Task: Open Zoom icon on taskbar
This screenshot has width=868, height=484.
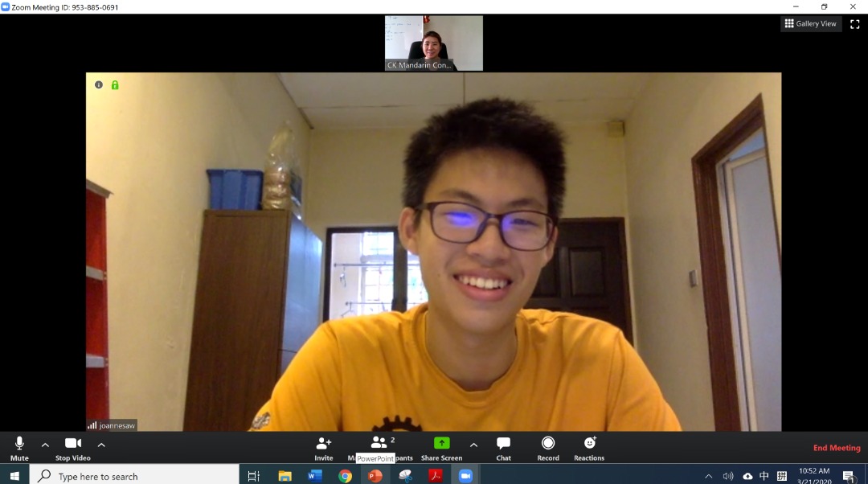Action: tap(465, 476)
